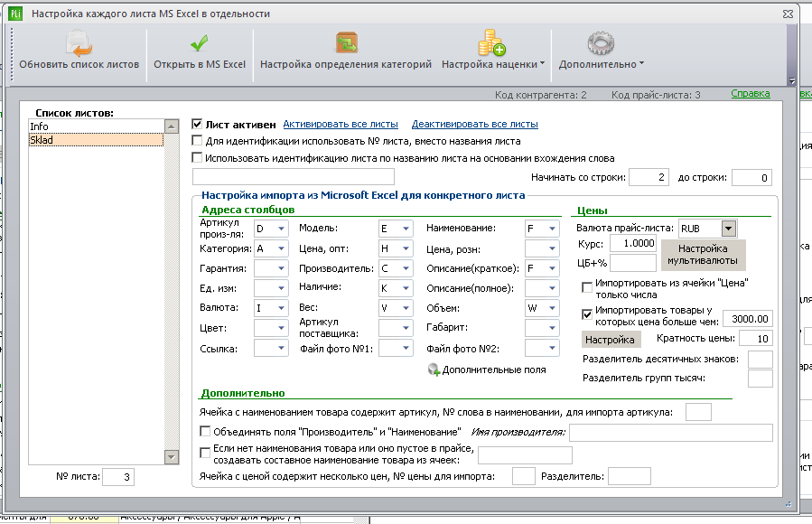Select the Sklad sheet in list
Viewport: 812px width, 524px height.
coord(96,140)
